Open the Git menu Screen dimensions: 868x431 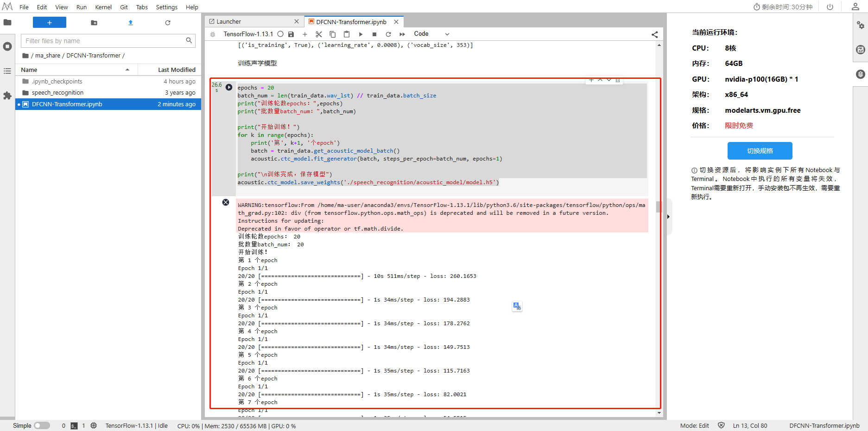click(x=124, y=7)
